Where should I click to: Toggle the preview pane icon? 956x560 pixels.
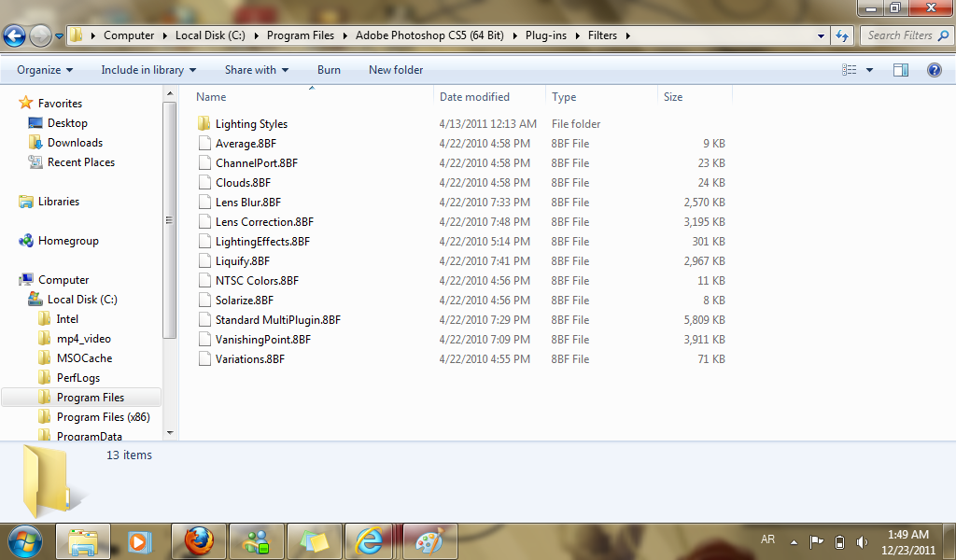901,70
